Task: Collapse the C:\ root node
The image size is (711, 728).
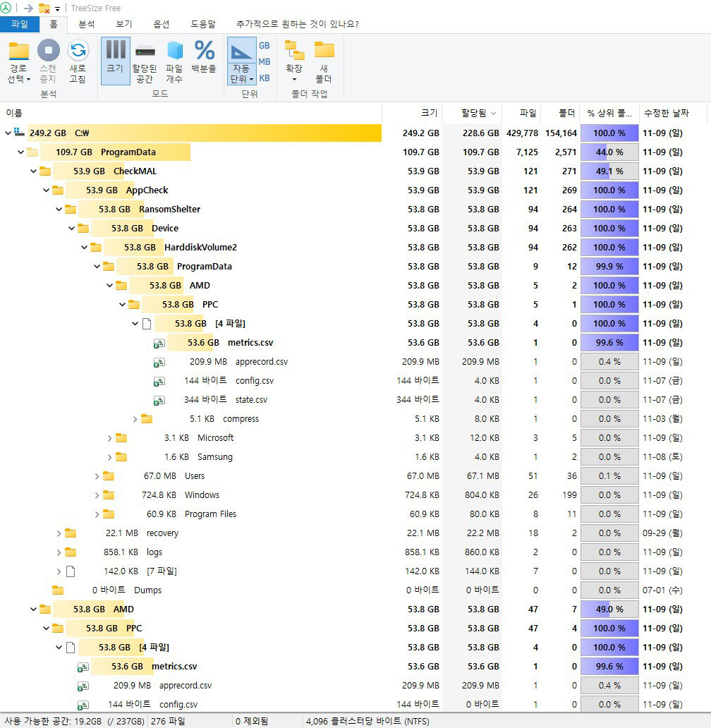Action: (8, 133)
